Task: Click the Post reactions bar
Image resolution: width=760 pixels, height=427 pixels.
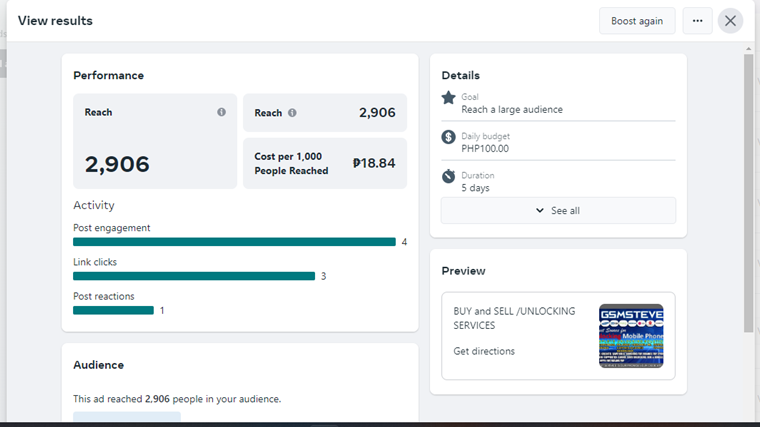Action: tap(113, 310)
